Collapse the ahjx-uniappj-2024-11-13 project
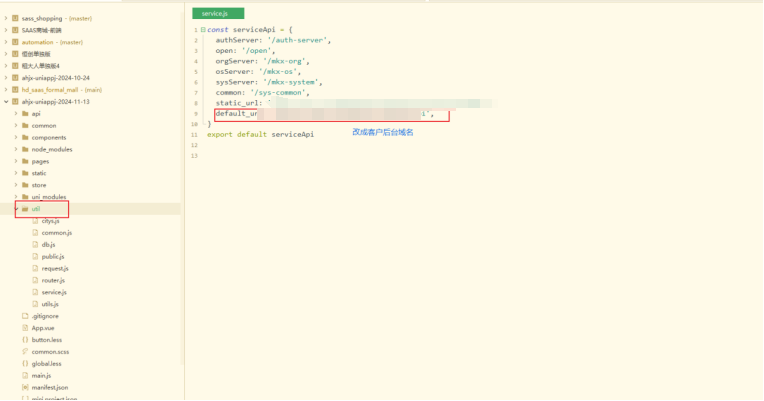 (x=6, y=102)
